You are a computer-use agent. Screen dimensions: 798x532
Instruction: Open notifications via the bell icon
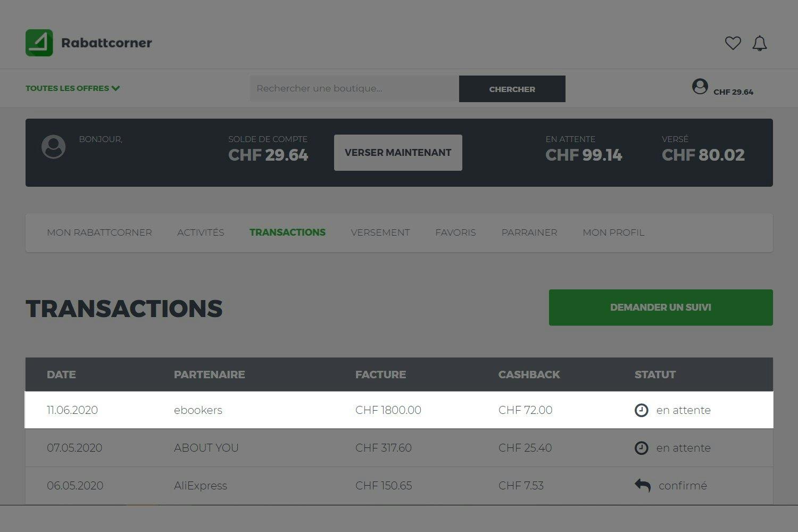[760, 43]
